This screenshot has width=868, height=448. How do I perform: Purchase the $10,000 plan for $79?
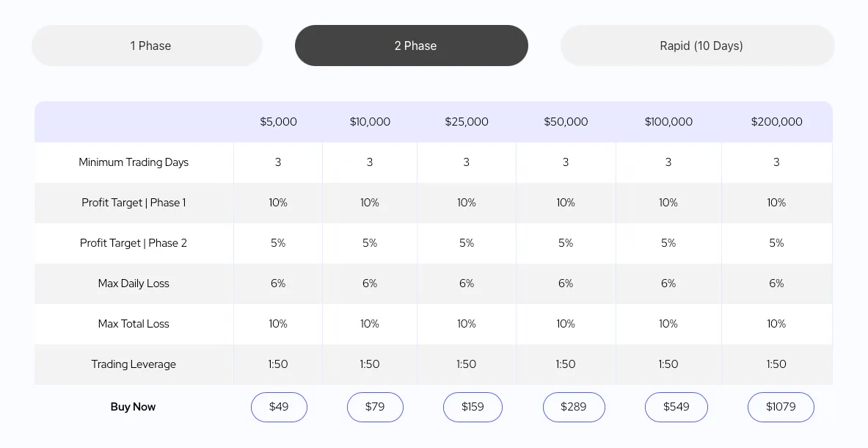(x=375, y=407)
